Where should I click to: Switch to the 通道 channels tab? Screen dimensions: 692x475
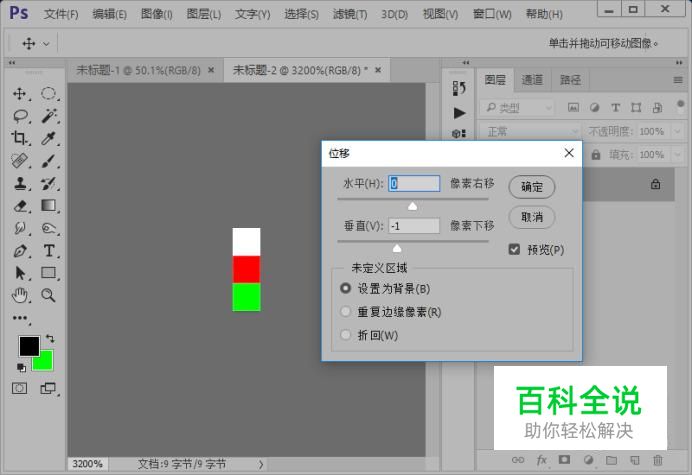click(532, 80)
